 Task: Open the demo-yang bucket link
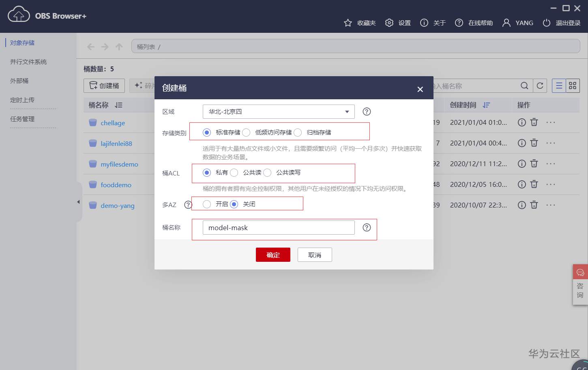(x=118, y=205)
